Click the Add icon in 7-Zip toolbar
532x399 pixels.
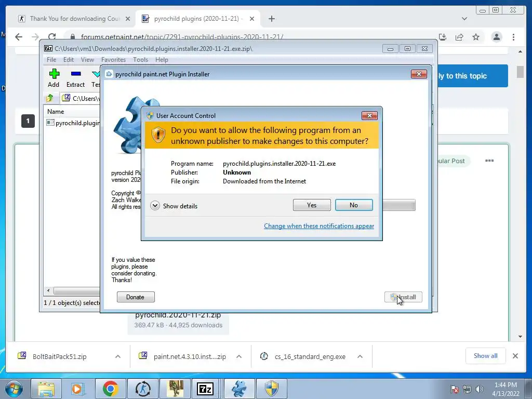54,78
